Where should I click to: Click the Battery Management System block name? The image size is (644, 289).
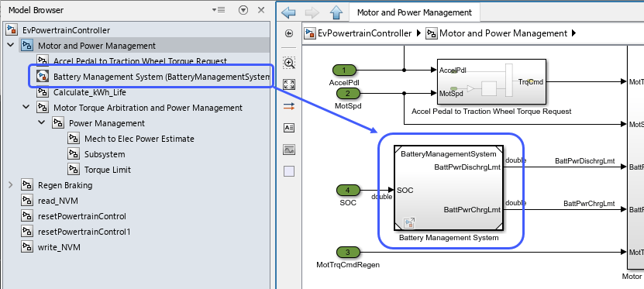pyautogui.click(x=449, y=238)
